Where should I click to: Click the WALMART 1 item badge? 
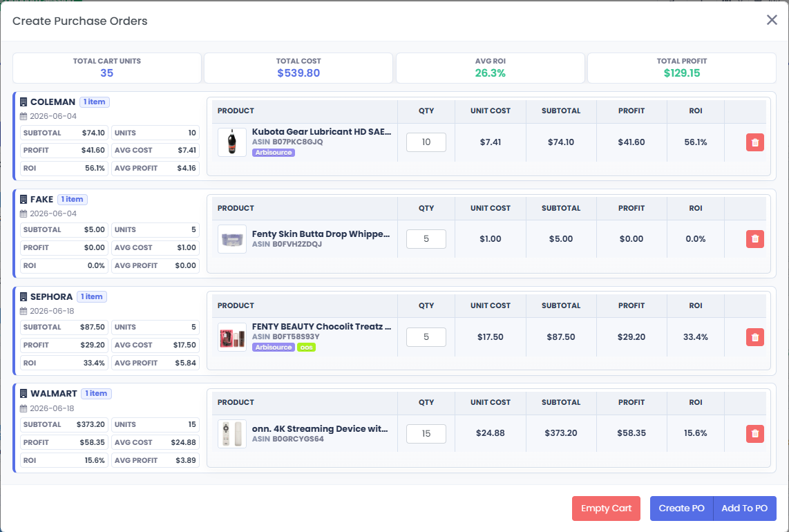[x=96, y=394]
